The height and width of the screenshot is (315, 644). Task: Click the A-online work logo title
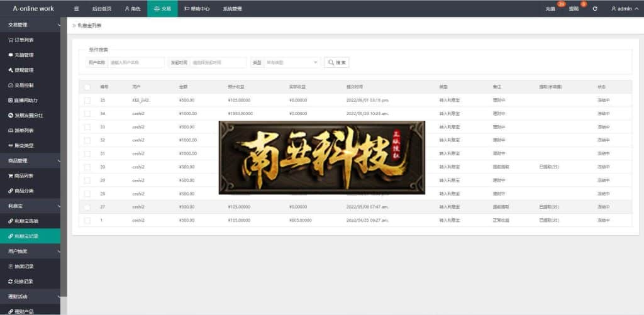(33, 9)
